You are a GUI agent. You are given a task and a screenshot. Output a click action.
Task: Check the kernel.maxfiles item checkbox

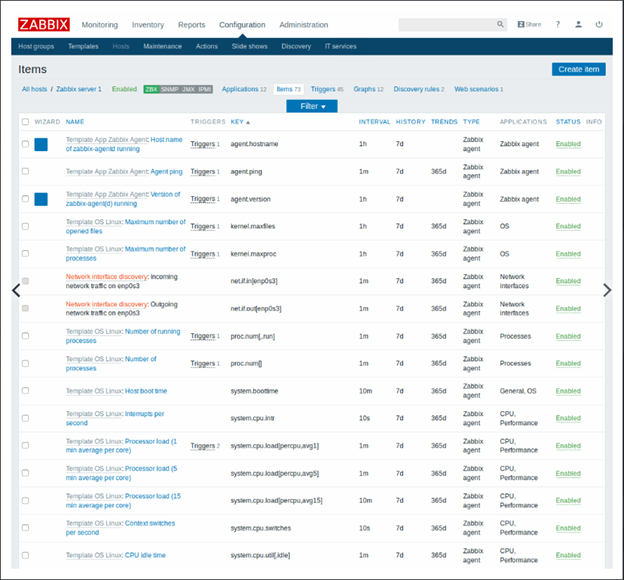[25, 226]
